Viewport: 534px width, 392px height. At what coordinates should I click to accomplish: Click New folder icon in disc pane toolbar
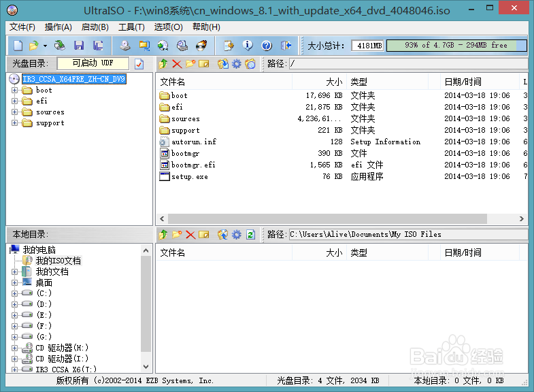click(190, 64)
